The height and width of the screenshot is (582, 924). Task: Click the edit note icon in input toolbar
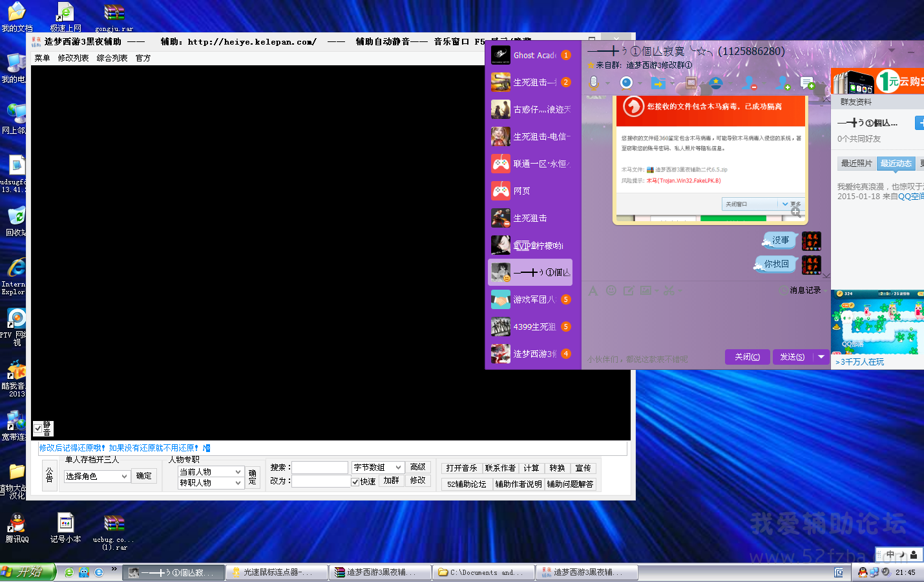tap(629, 291)
